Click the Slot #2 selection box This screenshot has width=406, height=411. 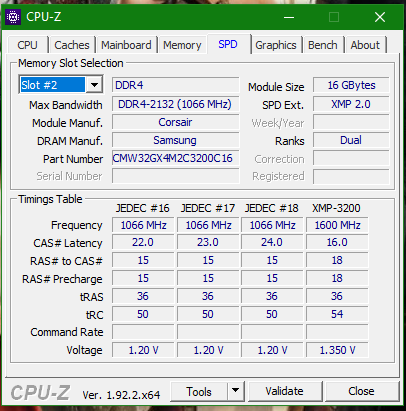[53, 85]
